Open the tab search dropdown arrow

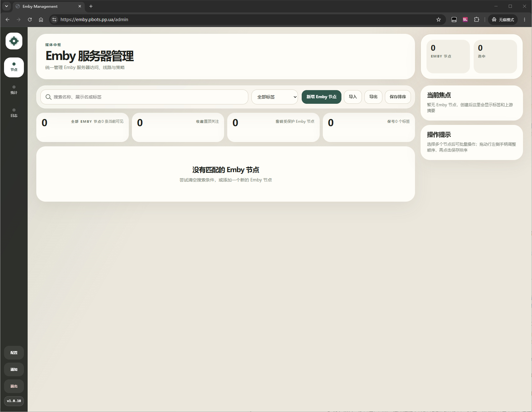6,6
